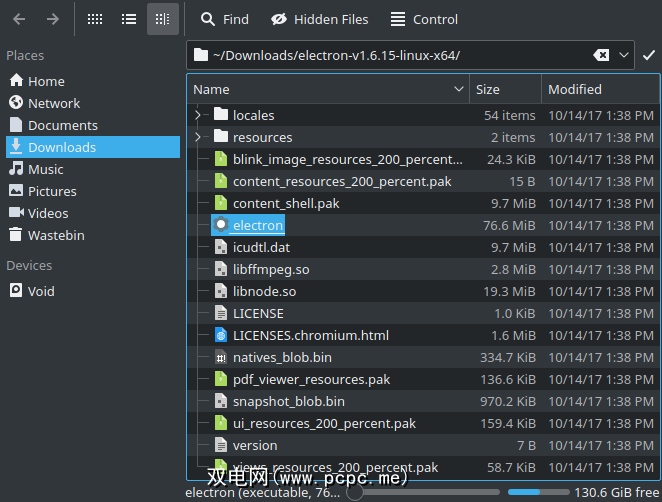
Task: Sort by Name column header
Action: 328,89
